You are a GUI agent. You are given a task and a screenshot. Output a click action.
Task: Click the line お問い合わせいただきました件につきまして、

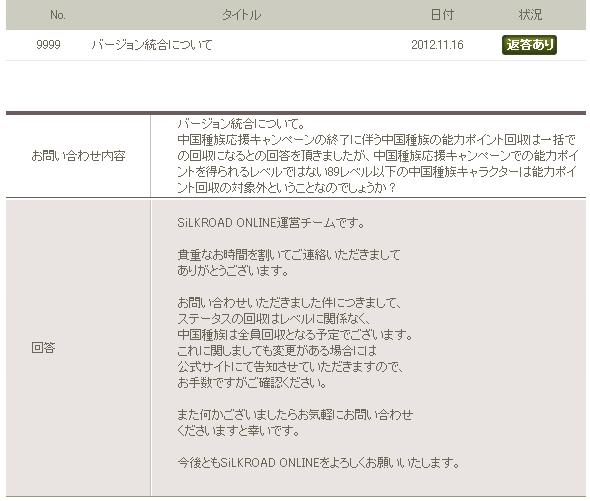(x=289, y=302)
